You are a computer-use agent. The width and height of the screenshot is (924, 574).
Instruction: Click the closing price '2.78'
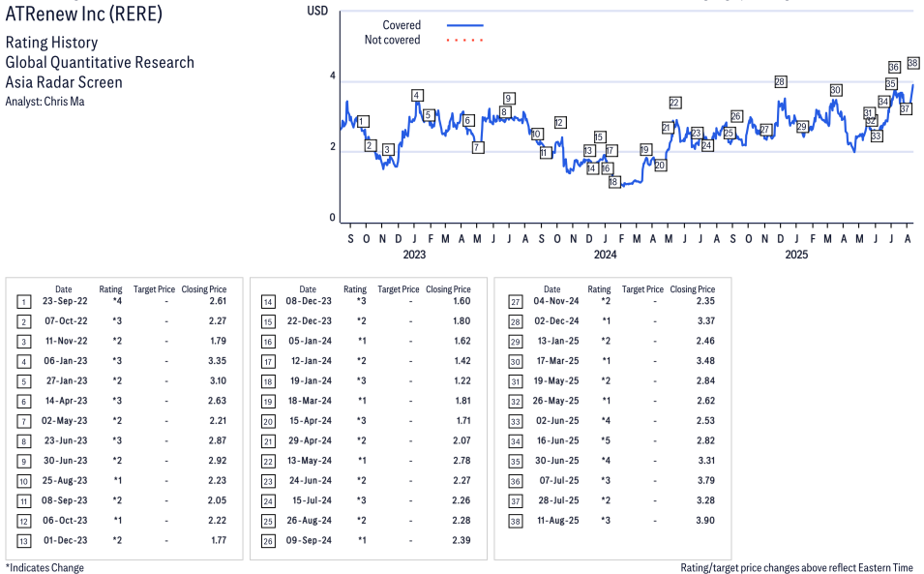462,461
